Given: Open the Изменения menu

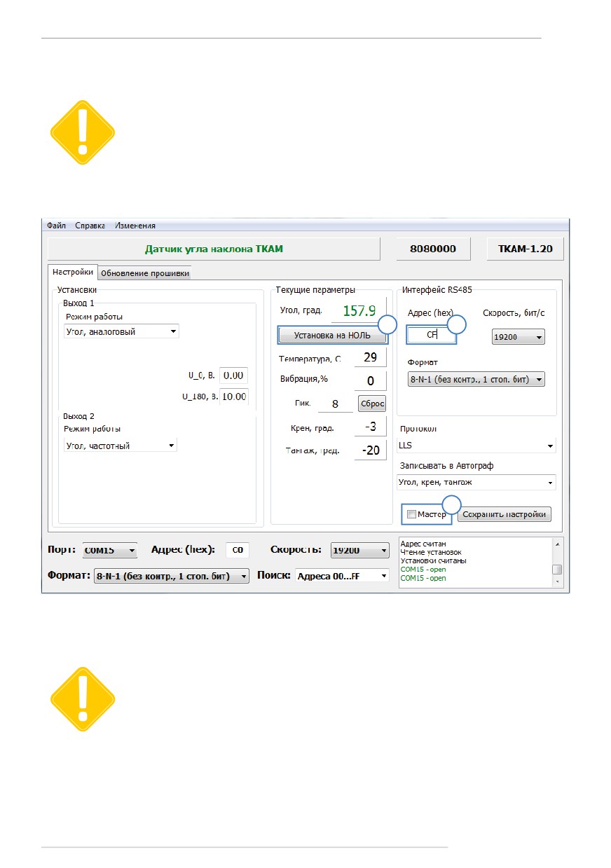Looking at the screenshot, I should 135,226.
